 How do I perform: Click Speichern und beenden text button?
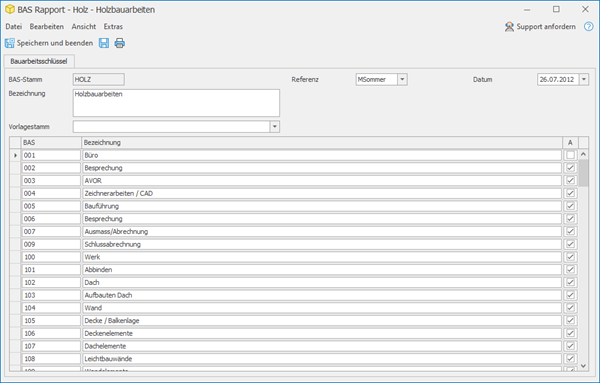click(55, 43)
